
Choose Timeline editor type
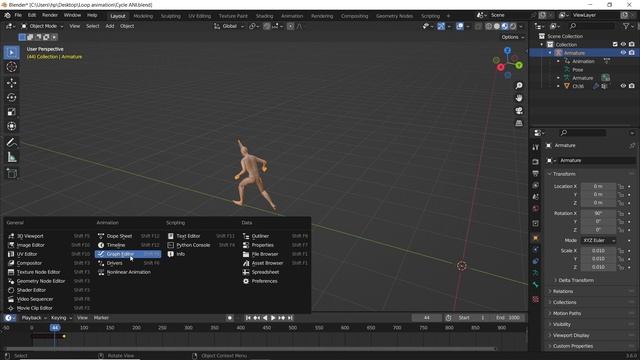128,245
